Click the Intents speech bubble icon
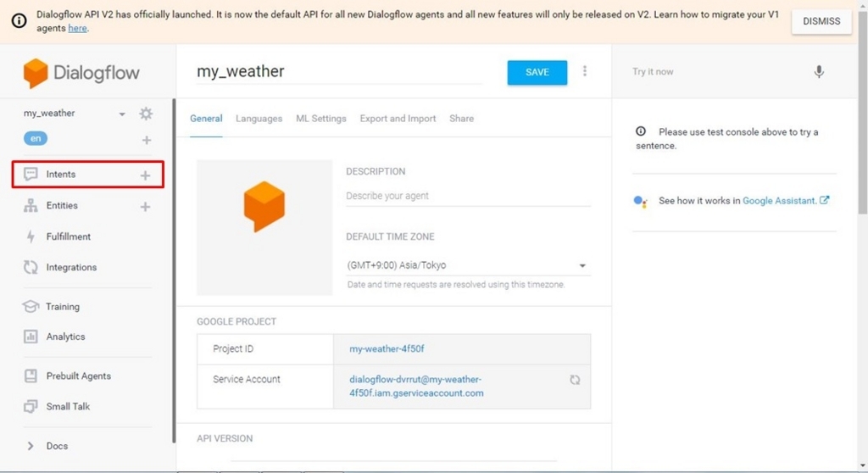The image size is (868, 473). click(31, 175)
